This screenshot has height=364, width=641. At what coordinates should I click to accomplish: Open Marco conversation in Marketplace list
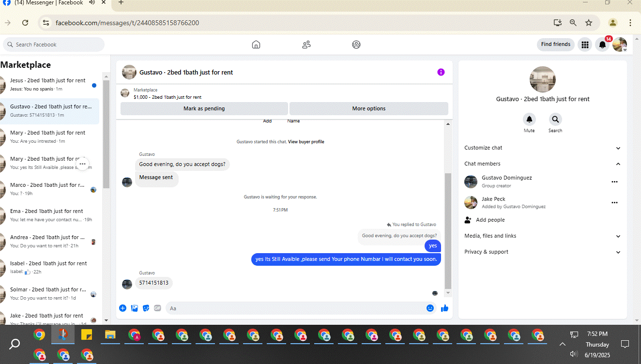pos(50,189)
